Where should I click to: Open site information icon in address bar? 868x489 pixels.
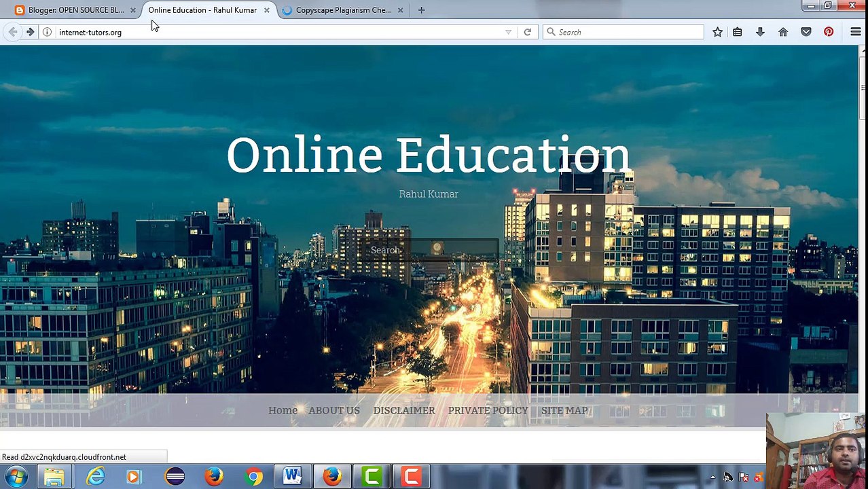47,32
